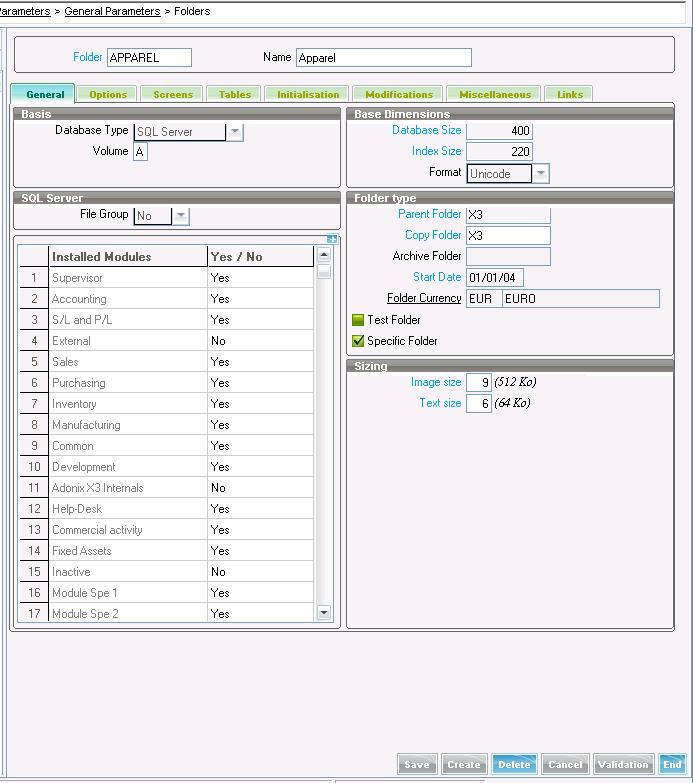
Task: Click the Delete button
Action: coord(514,765)
